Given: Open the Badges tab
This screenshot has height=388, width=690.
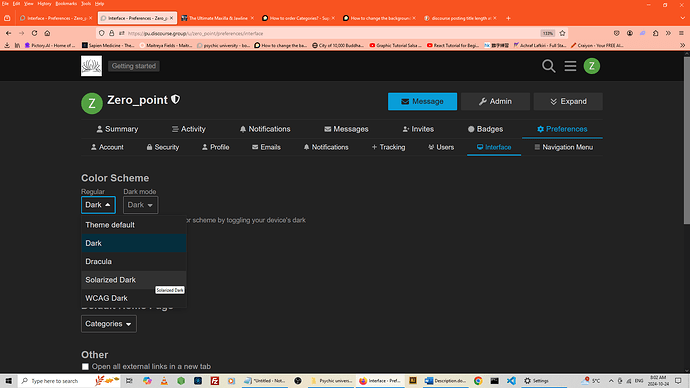Looking at the screenshot, I should pos(485,129).
